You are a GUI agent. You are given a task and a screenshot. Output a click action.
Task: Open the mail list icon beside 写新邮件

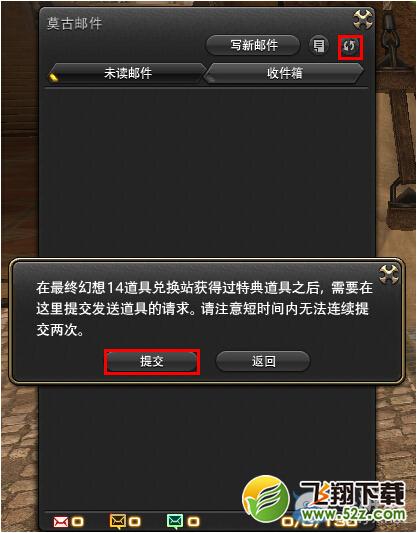[x=318, y=46]
